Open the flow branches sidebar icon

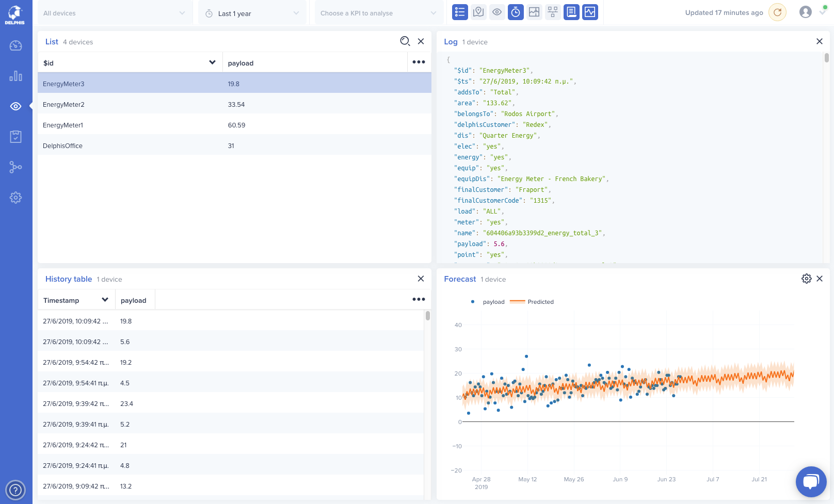point(15,167)
